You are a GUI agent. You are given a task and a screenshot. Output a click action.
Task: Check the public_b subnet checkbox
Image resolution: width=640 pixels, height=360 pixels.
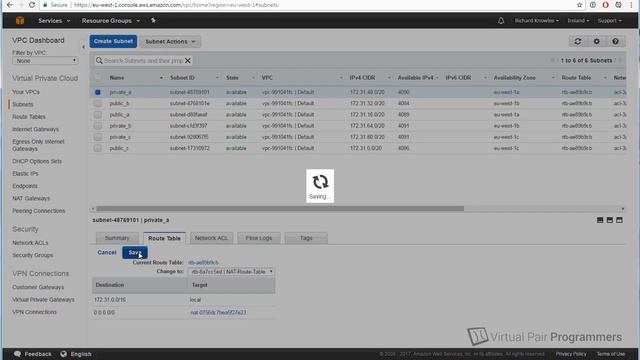tap(98, 103)
